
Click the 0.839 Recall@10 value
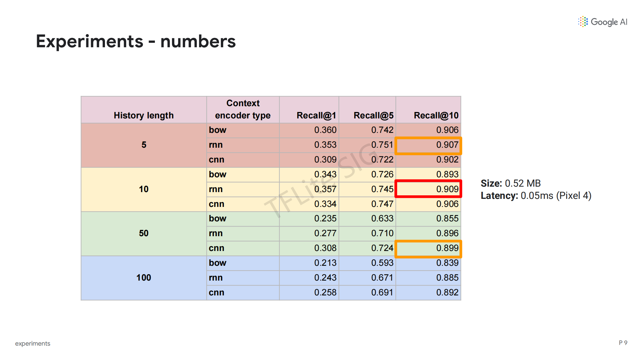[447, 263]
